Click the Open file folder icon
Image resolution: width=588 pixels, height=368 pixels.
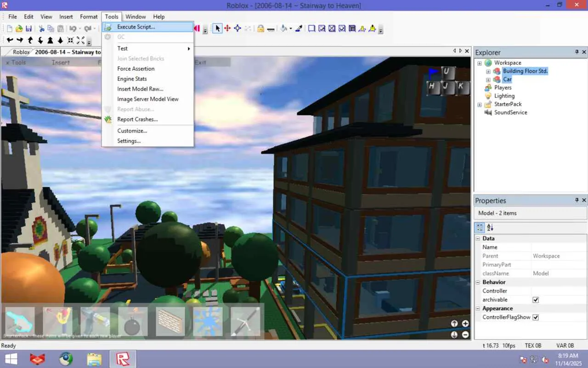(x=19, y=29)
